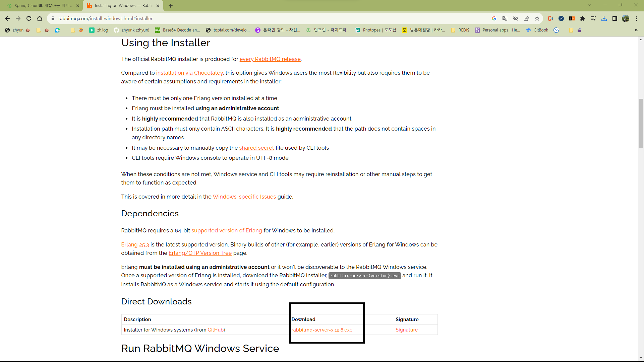The image size is (644, 362).
Task: View site info via the lock icon
Action: pyautogui.click(x=53, y=18)
